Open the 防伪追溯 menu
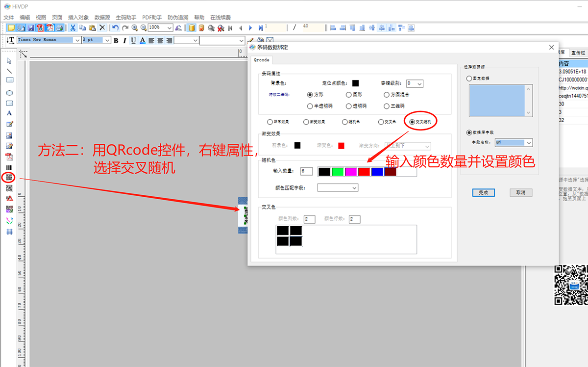Screen dimensions: 588x367 tap(178, 17)
